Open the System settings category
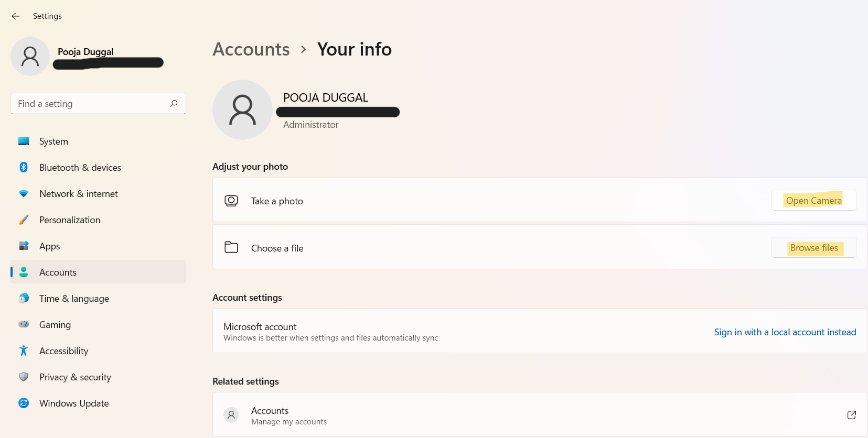This screenshot has width=868, height=438. click(53, 141)
